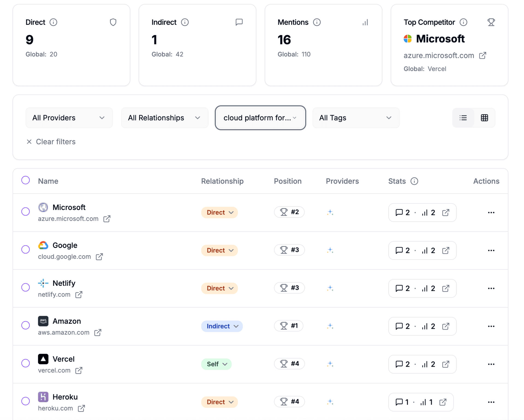Open more actions menu for Google
Image resolution: width=524 pixels, height=420 pixels.
pos(491,250)
